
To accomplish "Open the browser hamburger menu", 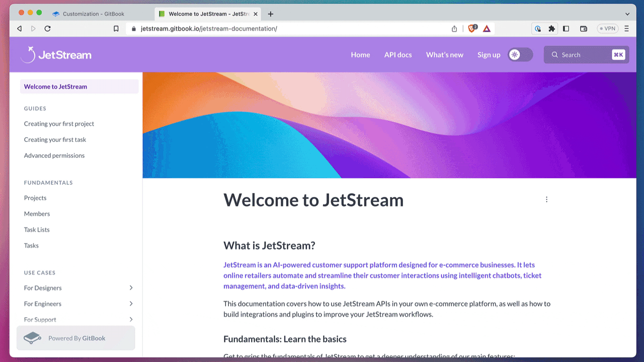I will 626,29.
